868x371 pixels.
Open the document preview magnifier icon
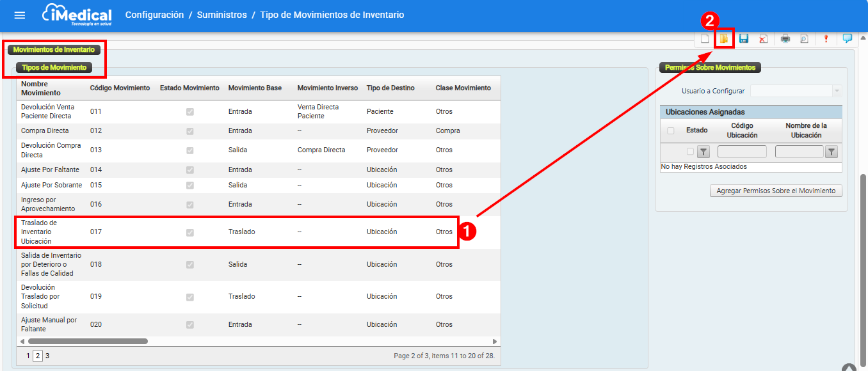(804, 39)
